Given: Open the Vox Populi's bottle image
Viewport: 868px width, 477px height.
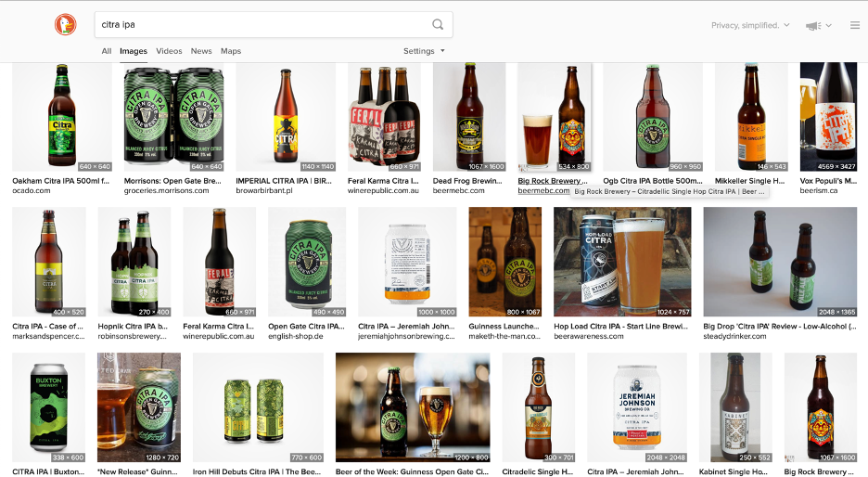Looking at the screenshot, I should 828,117.
